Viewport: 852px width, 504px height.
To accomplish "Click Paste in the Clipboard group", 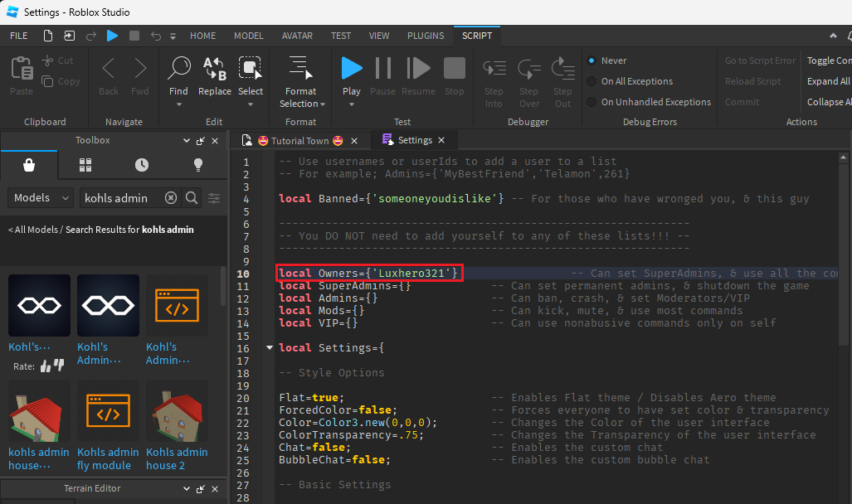I will point(22,76).
